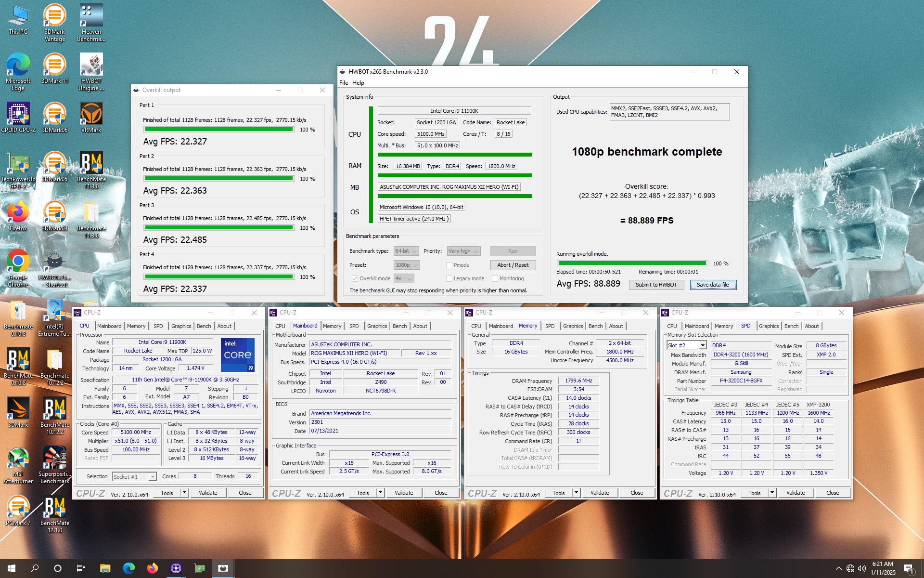Open the This PC desktop icon

18,19
